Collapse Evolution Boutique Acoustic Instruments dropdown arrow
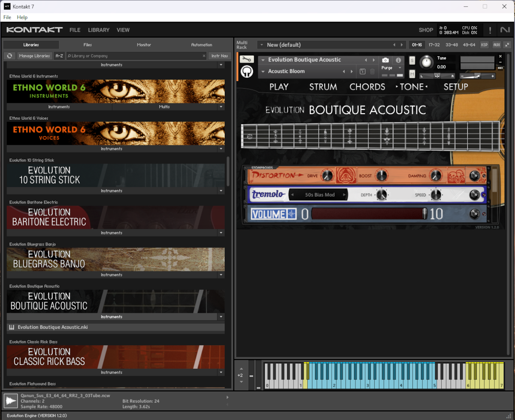This screenshot has height=420, width=515. (x=221, y=317)
